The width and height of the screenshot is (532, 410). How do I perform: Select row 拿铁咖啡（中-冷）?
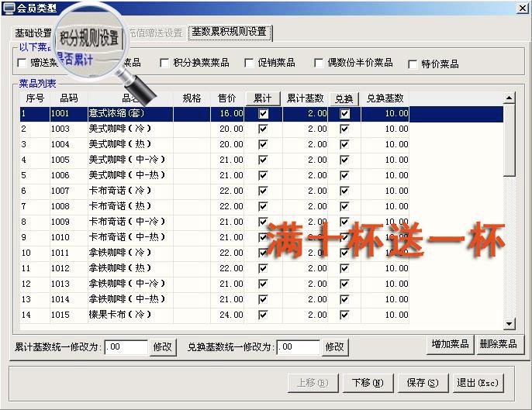tap(214, 284)
